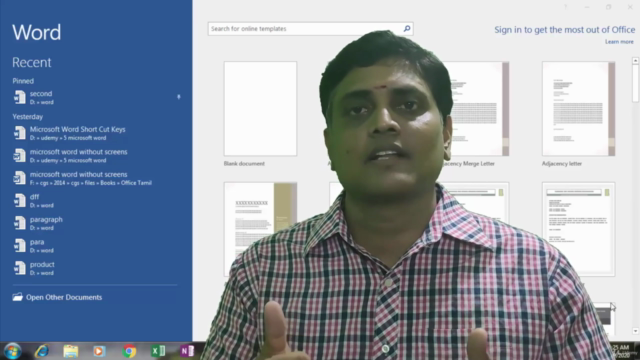This screenshot has height=360, width=640.
Task: Open OneNote from taskbar
Action: [x=187, y=351]
